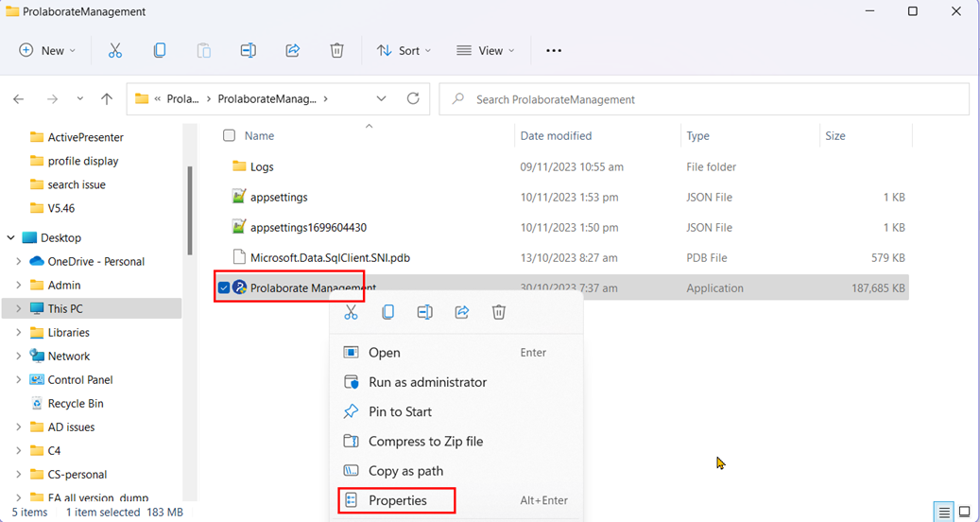Sort by the Date modified column header
This screenshot has width=980, height=522.
[x=556, y=135]
